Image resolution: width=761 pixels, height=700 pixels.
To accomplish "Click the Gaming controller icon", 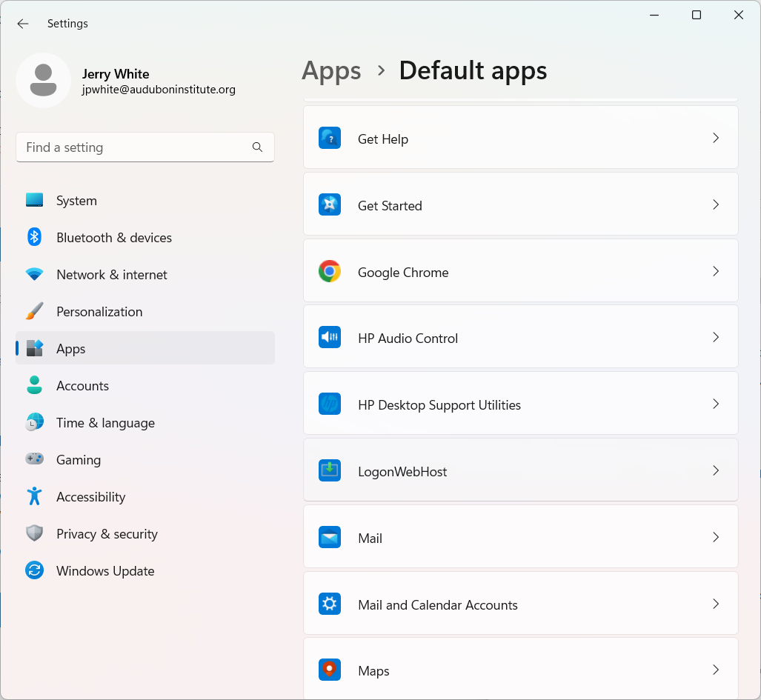I will 35,459.
